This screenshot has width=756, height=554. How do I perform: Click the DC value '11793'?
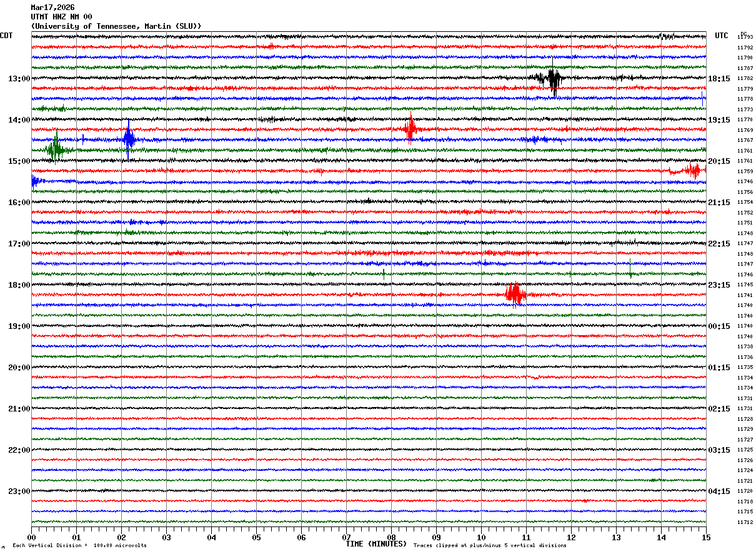pyautogui.click(x=745, y=38)
